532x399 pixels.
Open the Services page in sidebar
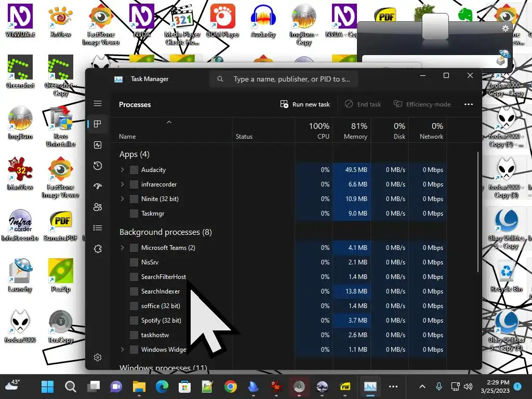(x=98, y=249)
